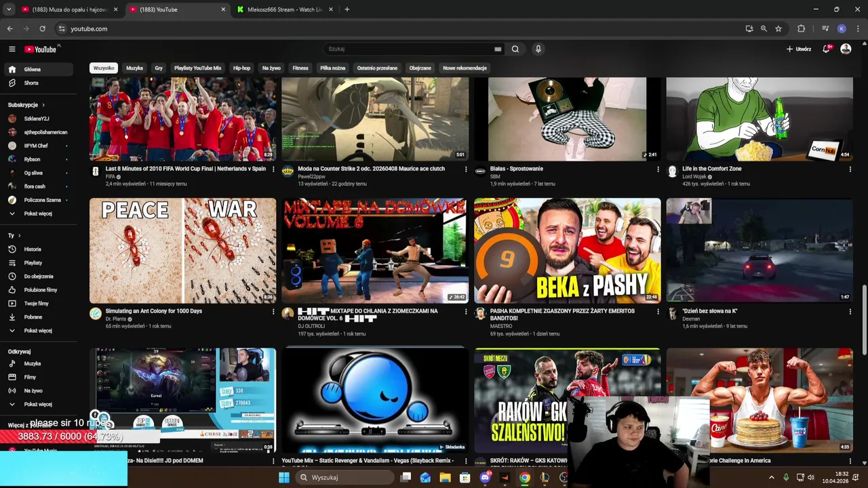This screenshot has height=488, width=868.
Task: Open options menu for Dzień bez słowa na K
Action: click(850, 312)
